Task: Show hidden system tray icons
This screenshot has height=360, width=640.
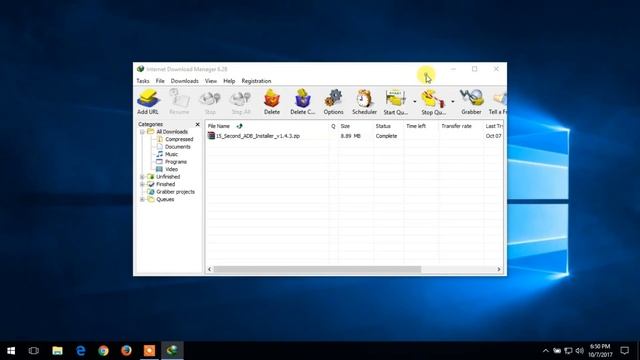Action: coord(546,351)
